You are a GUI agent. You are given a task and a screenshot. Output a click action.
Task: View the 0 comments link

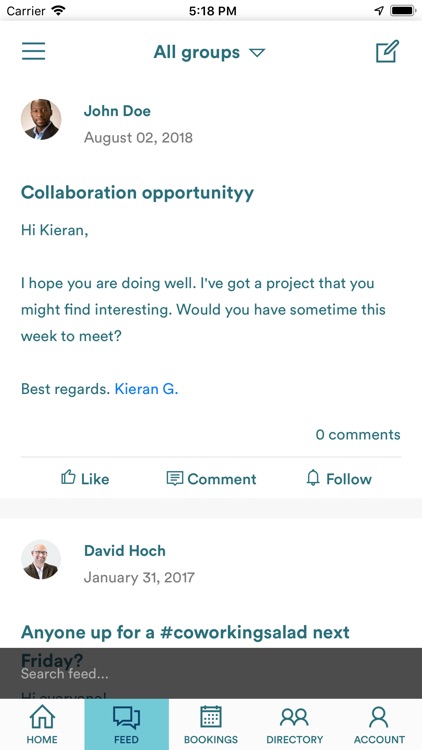tap(358, 434)
